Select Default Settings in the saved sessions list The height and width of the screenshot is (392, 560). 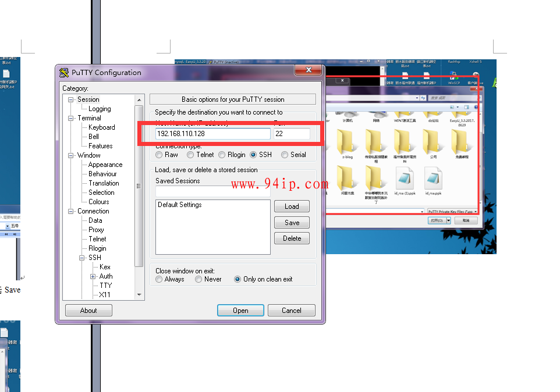(x=180, y=205)
